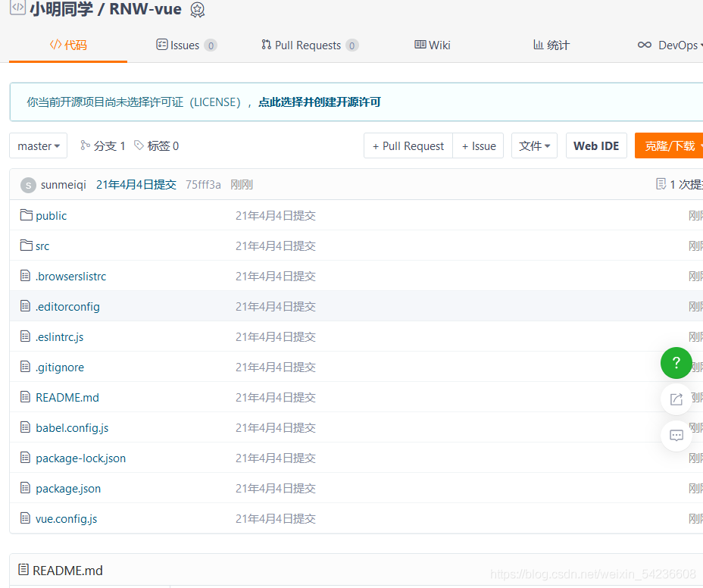The image size is (703, 588).
Task: Open the .gitignore file
Action: (60, 367)
